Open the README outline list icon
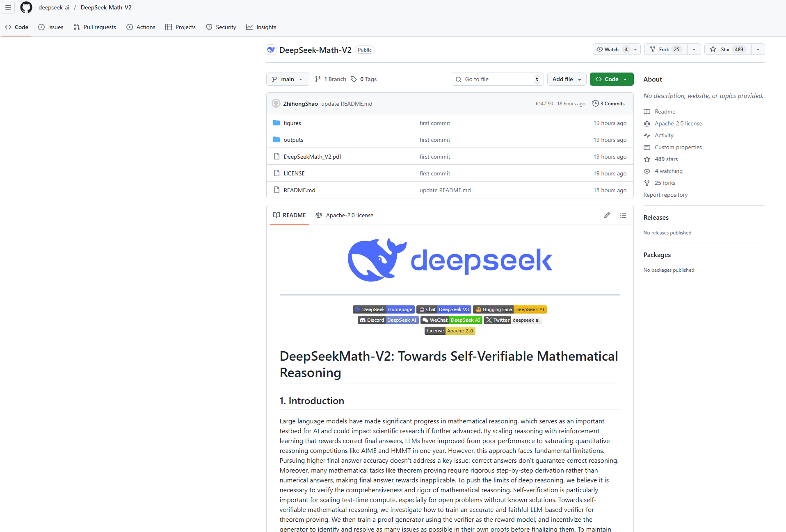 [623, 215]
